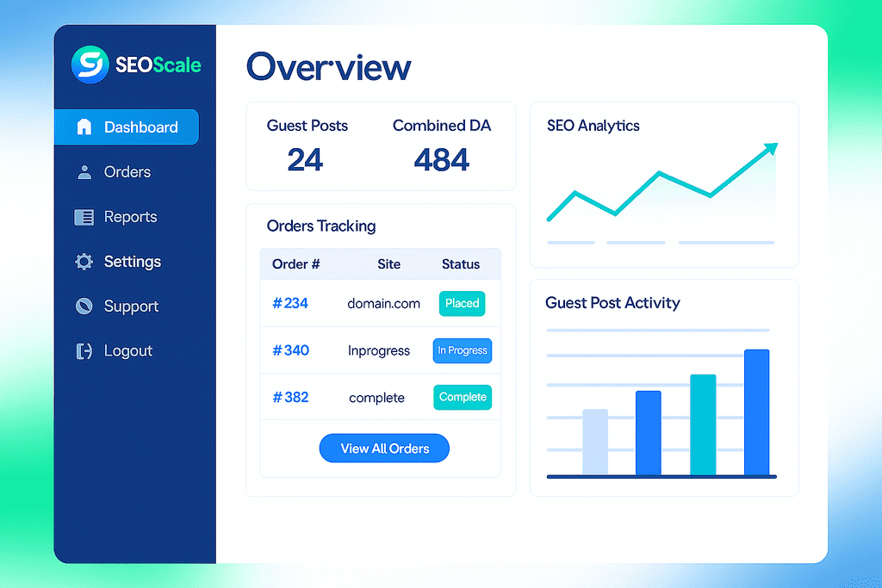Click the Settings gear icon

84,262
